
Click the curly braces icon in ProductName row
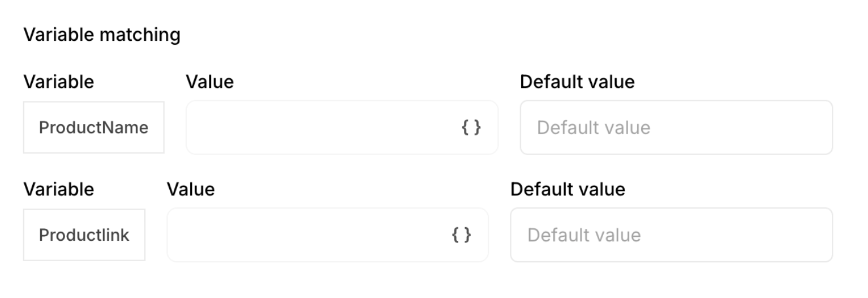click(471, 127)
